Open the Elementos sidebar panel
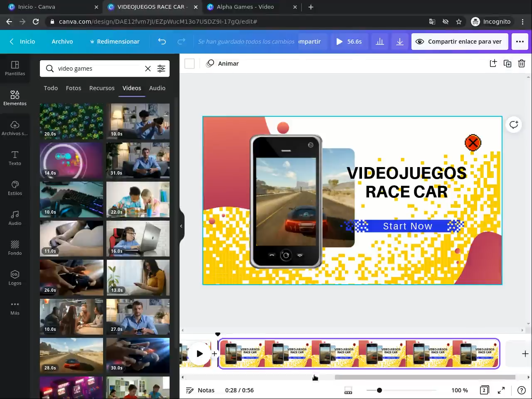The height and width of the screenshot is (399, 532). tap(15, 98)
